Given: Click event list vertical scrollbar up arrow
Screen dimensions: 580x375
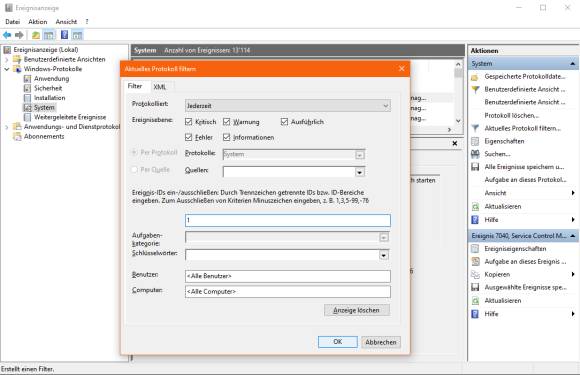Looking at the screenshot, I should [458, 64].
